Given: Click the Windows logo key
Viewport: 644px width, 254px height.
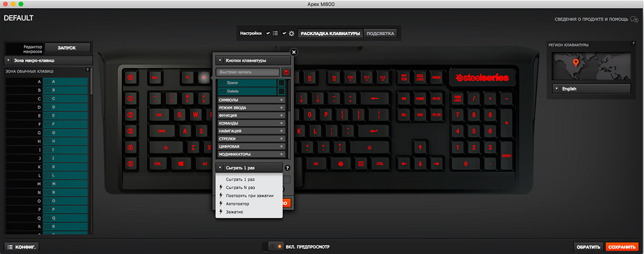Looking at the screenshot, I should click(x=180, y=164).
